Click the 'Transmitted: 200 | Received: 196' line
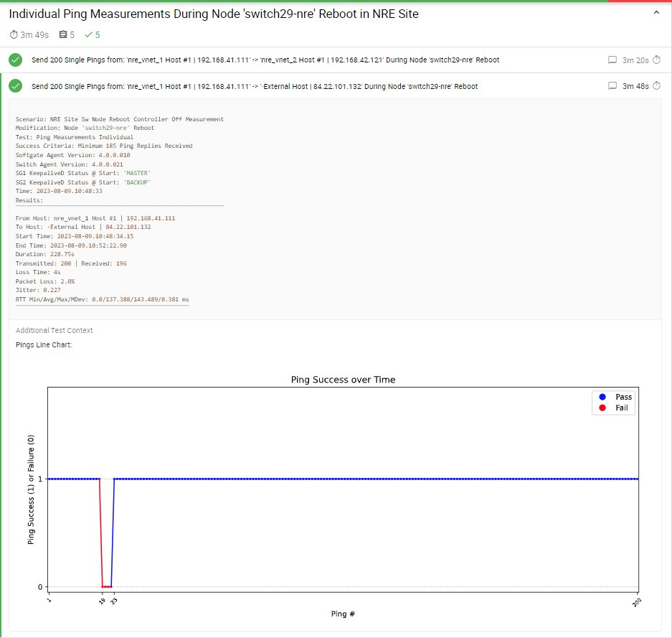 (71, 263)
